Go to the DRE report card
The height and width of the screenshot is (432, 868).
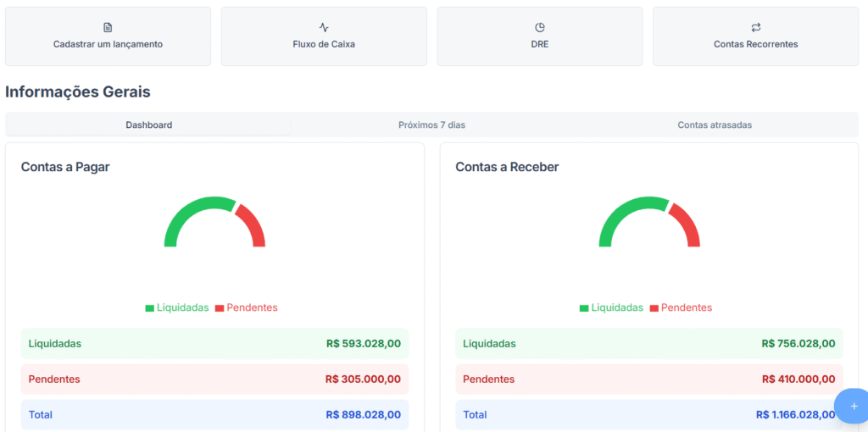coord(540,36)
